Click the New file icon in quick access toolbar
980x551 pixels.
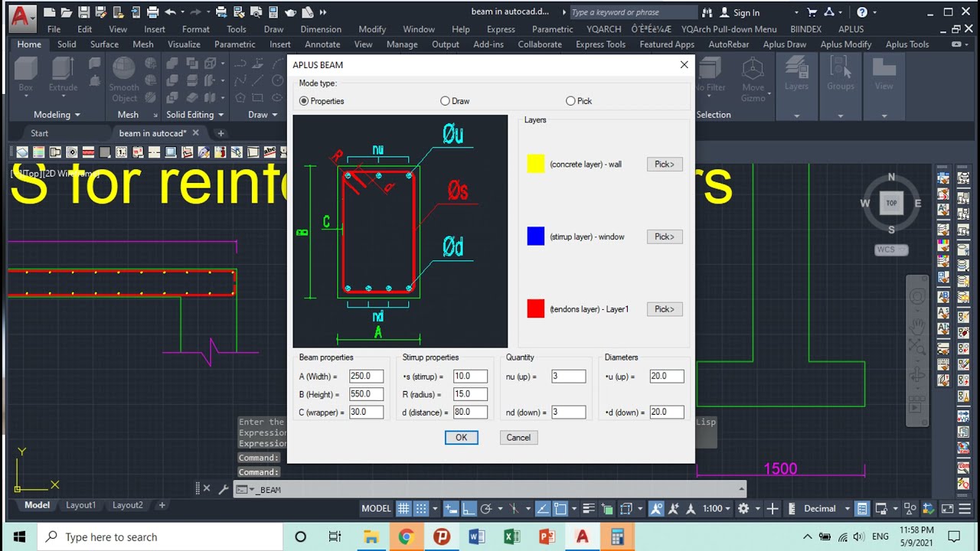tap(49, 12)
